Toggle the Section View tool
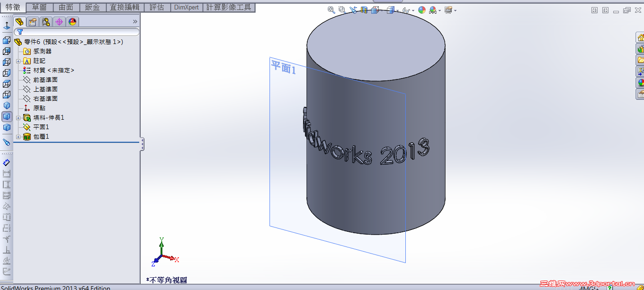 364,10
